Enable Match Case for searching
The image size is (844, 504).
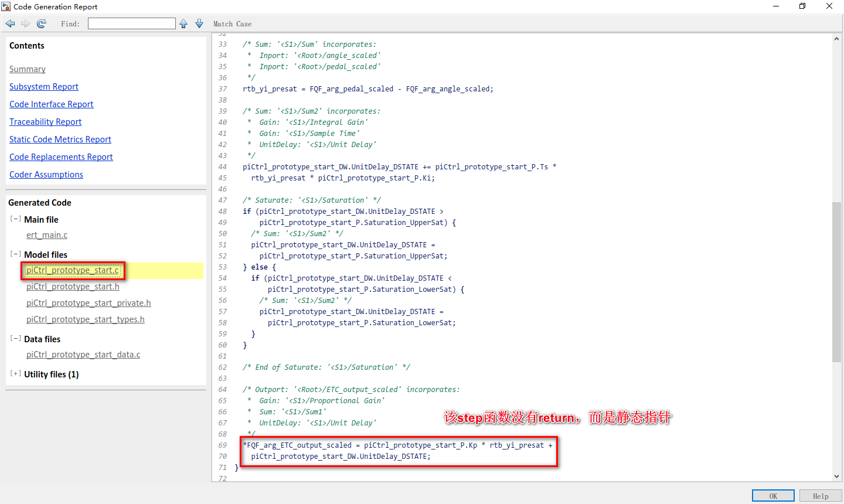coord(232,23)
